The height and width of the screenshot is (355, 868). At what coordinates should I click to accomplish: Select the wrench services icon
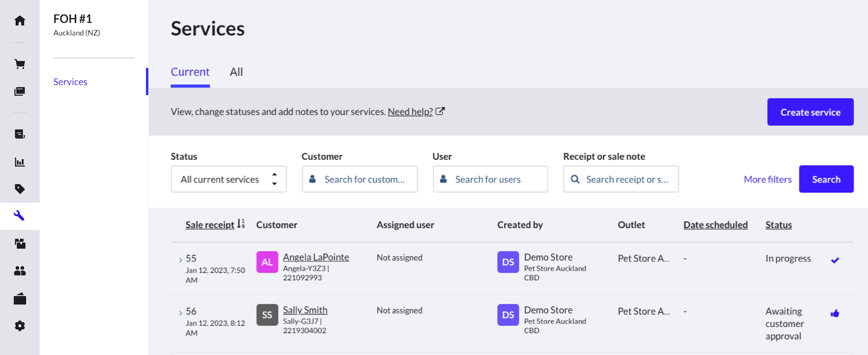pos(19,216)
